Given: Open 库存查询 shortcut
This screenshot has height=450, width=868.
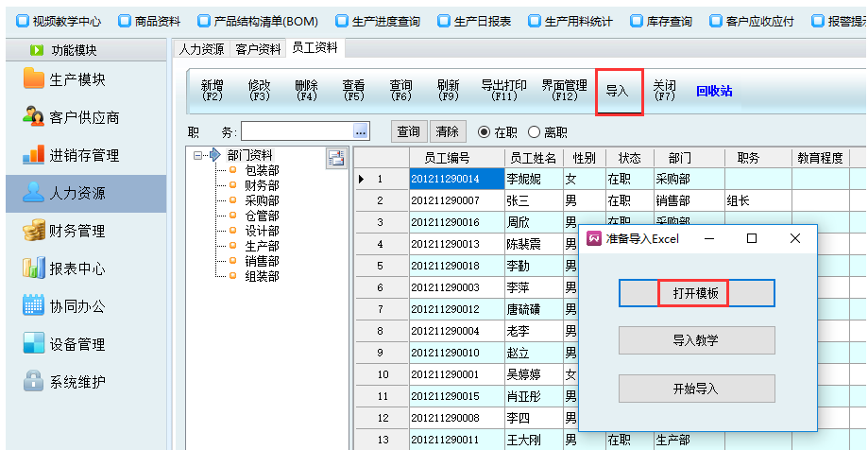Looking at the screenshot, I should 661,22.
